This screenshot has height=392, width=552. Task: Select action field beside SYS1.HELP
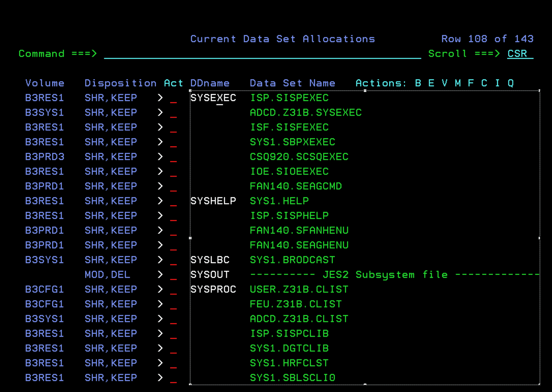(x=173, y=201)
